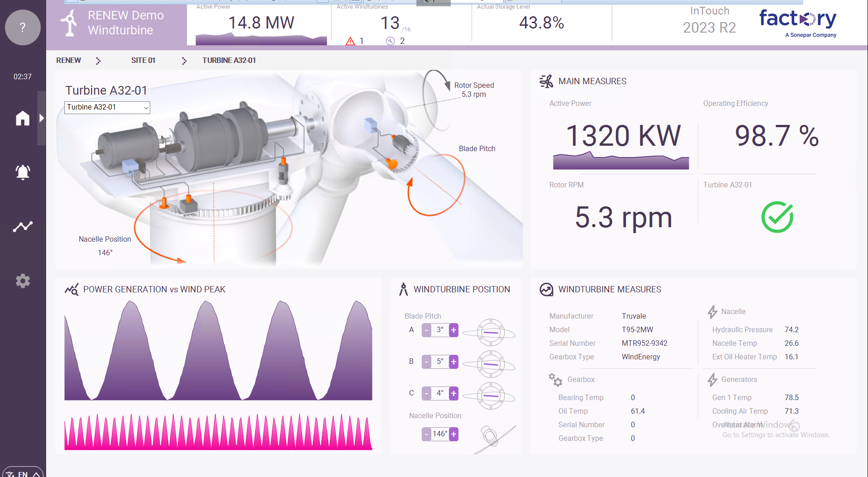Click blade pitch B value field
Viewport: 868px width, 477px height.
click(440, 362)
